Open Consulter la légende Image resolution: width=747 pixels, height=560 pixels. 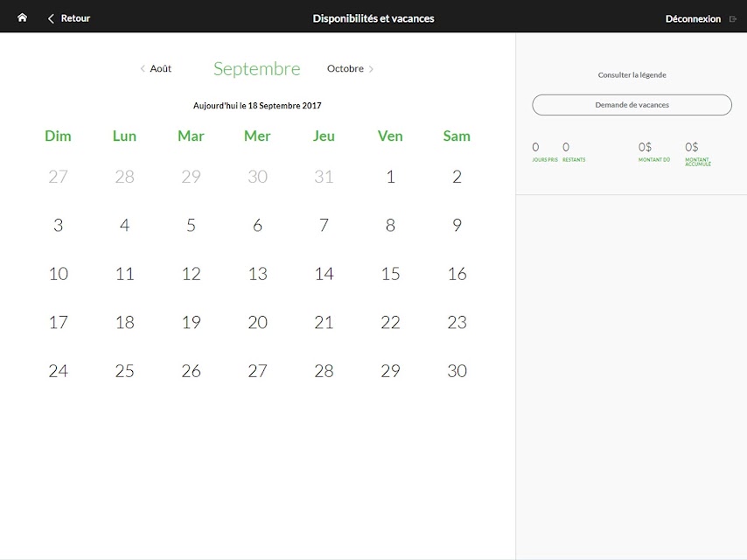pos(632,75)
